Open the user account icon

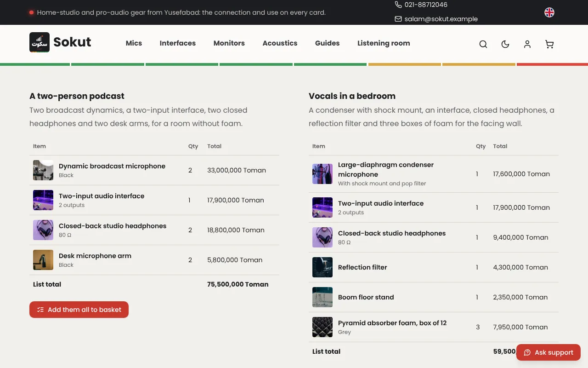(x=527, y=44)
